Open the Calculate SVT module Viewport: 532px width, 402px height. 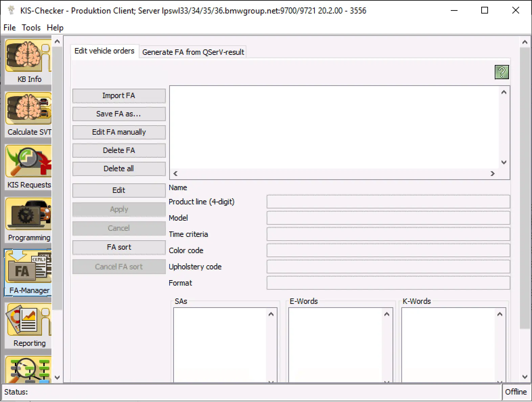(x=28, y=114)
